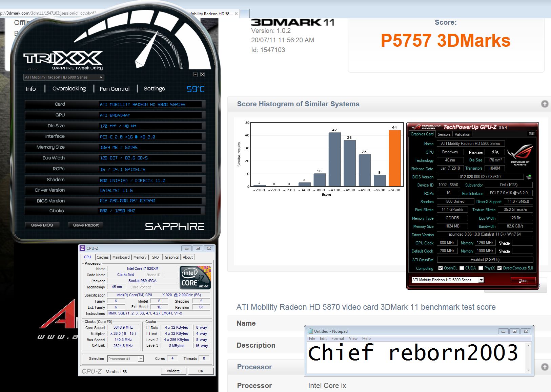Open the Validation tab in GPU-Z

(462, 134)
